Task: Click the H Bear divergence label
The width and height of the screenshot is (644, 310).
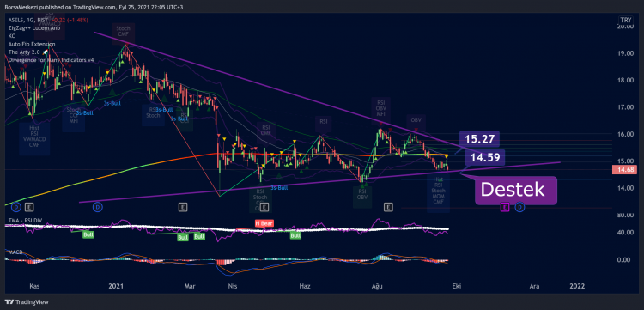Action: (x=264, y=223)
